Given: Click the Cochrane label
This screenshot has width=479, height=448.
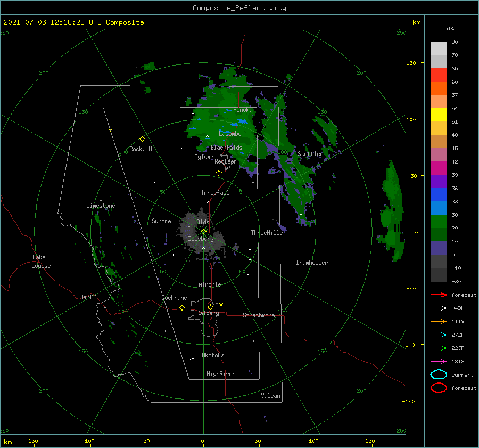Looking at the screenshot, I should (x=174, y=298).
